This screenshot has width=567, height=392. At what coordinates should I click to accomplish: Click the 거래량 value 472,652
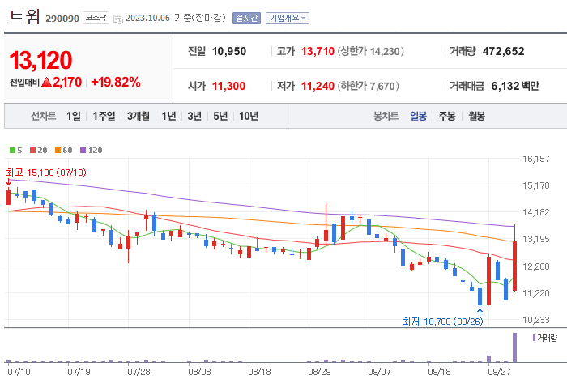point(503,51)
